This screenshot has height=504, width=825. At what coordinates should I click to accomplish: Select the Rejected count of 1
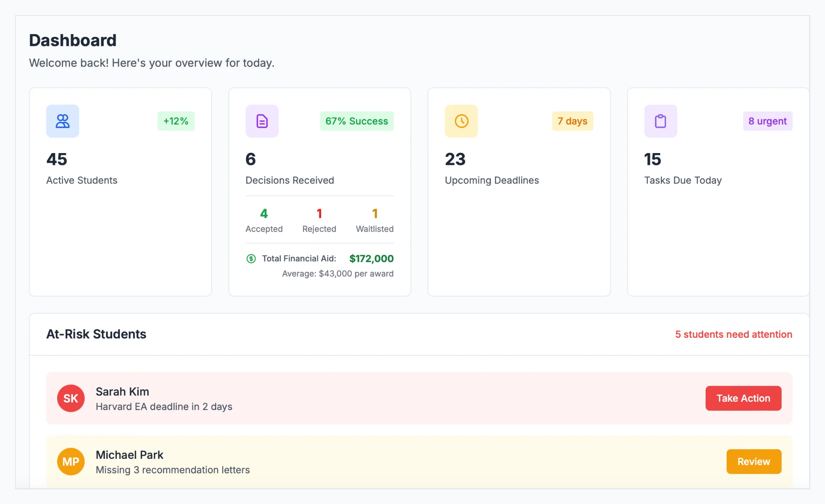tap(319, 214)
